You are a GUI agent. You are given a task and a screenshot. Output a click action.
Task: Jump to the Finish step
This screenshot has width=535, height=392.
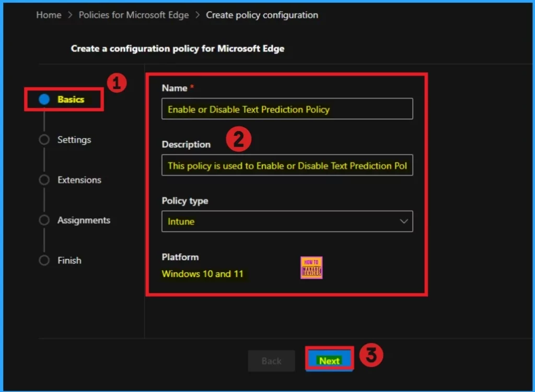69,260
